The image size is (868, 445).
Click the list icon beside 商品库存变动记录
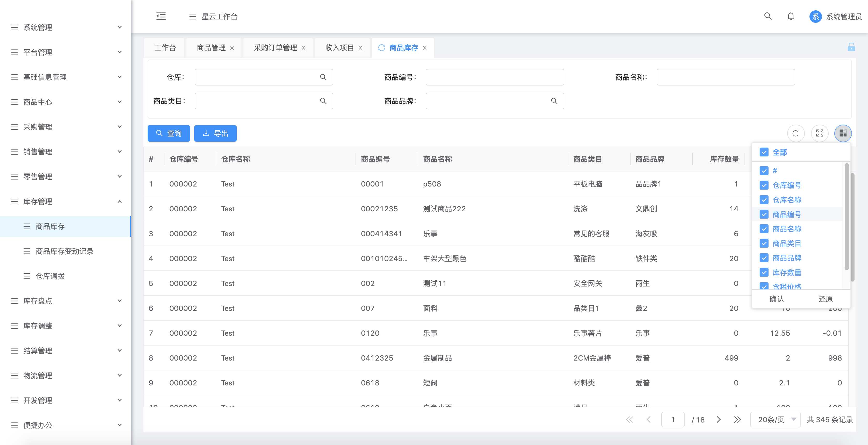point(27,251)
